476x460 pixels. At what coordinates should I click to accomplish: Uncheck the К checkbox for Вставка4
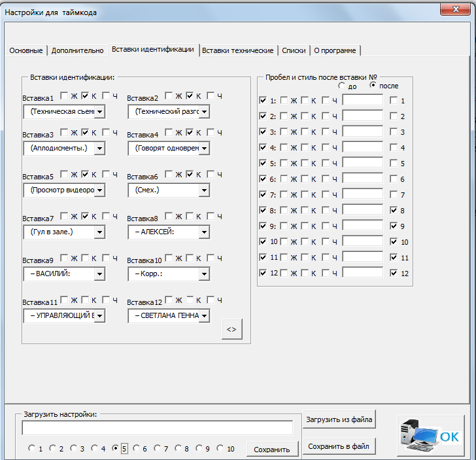pyautogui.click(x=190, y=132)
